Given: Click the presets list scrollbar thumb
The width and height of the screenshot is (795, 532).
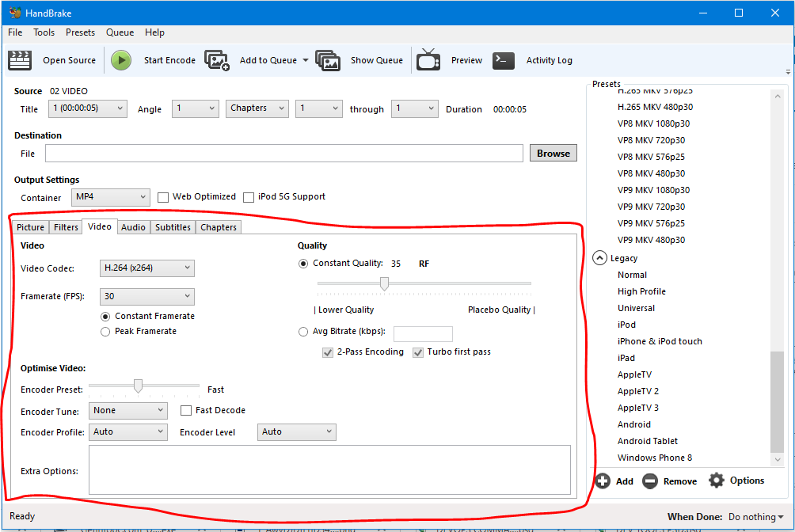Looking at the screenshot, I should point(777,401).
